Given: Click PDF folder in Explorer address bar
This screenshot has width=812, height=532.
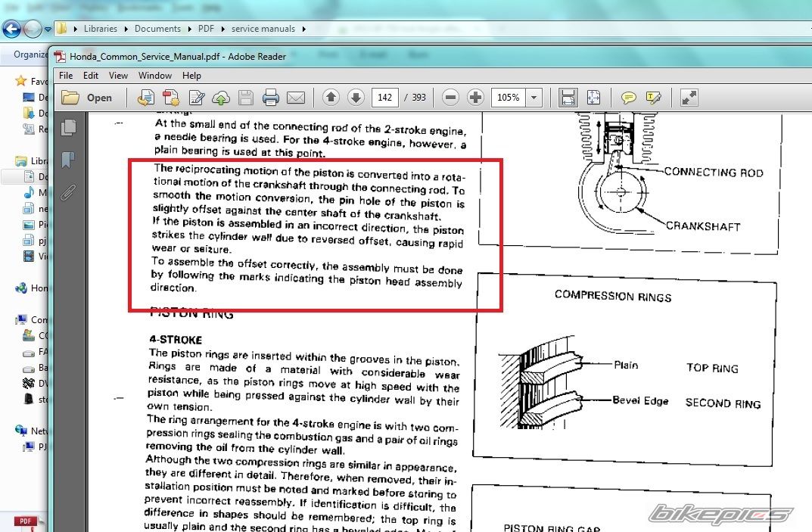Looking at the screenshot, I should coord(206,29).
